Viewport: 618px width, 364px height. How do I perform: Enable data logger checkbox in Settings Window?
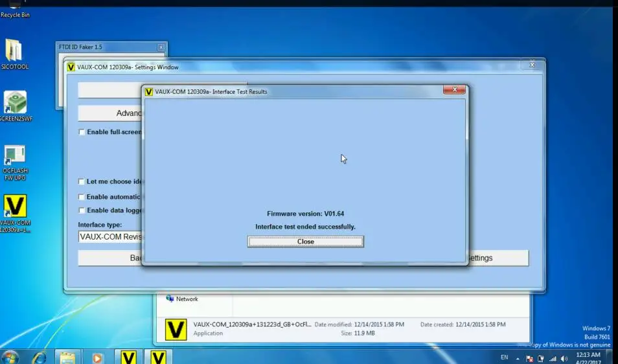click(x=81, y=210)
